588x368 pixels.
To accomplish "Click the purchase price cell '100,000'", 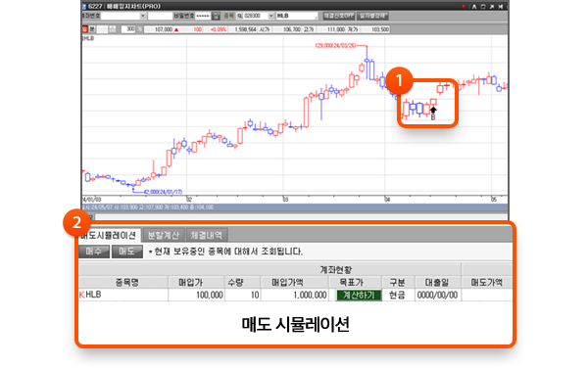I will (196, 295).
